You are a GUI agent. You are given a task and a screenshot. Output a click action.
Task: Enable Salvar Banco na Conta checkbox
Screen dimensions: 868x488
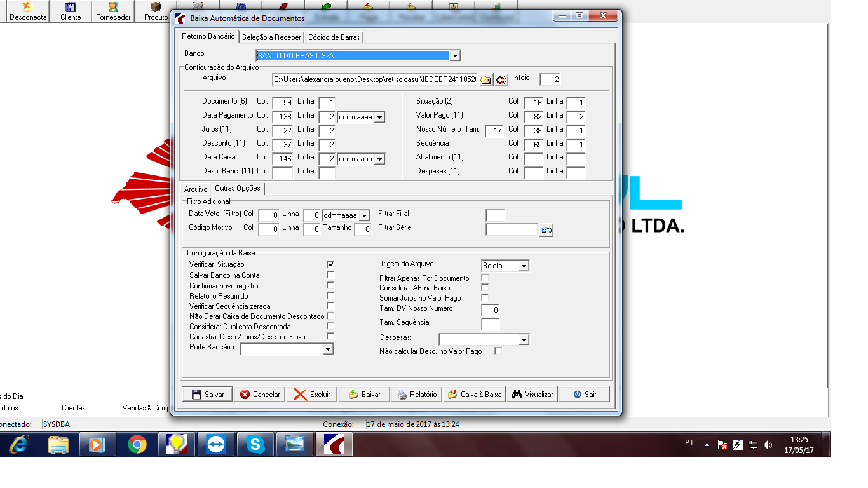[330, 274]
